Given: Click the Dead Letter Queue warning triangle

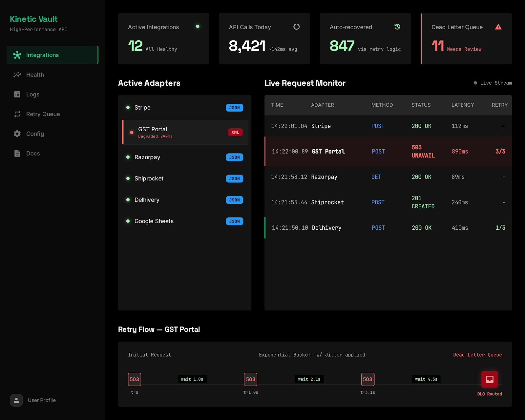Looking at the screenshot, I should click(x=498, y=27).
